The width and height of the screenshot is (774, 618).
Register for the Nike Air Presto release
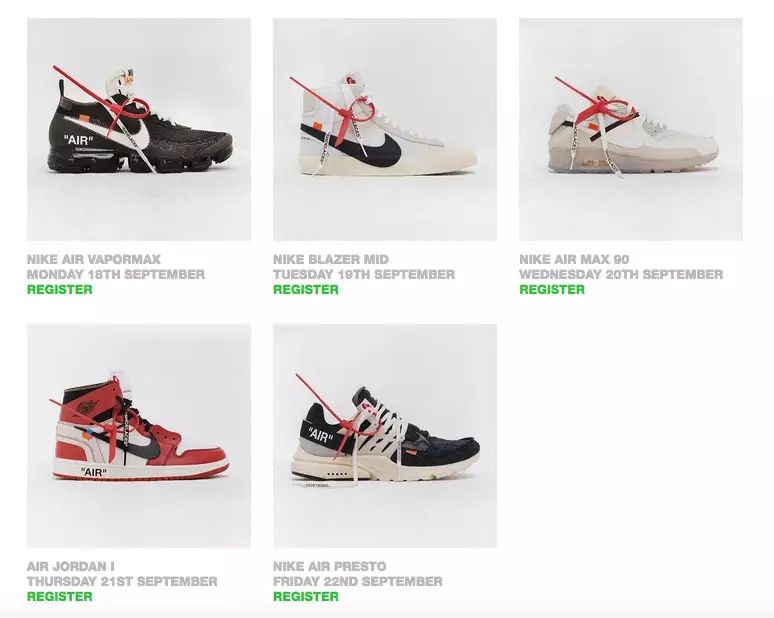coord(306,596)
